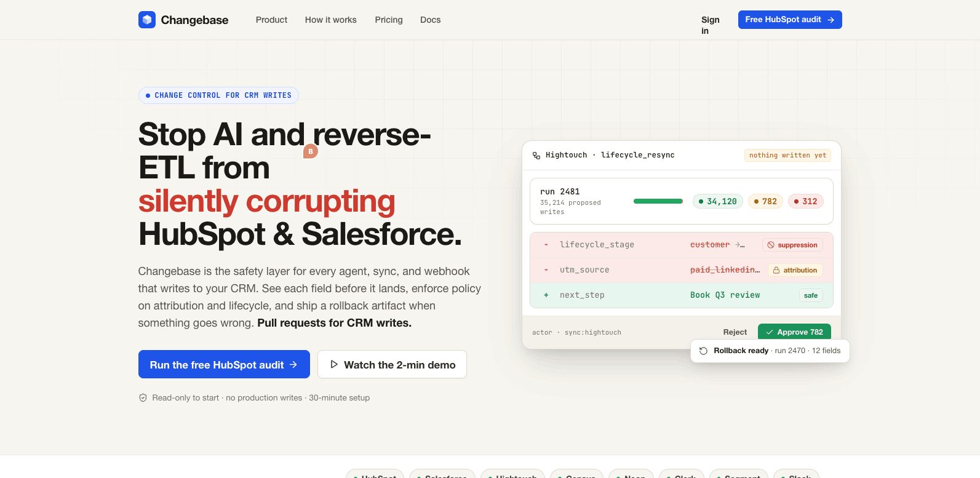This screenshot has height=478, width=980.
Task: Click the safe tag on next_step
Action: (x=811, y=295)
